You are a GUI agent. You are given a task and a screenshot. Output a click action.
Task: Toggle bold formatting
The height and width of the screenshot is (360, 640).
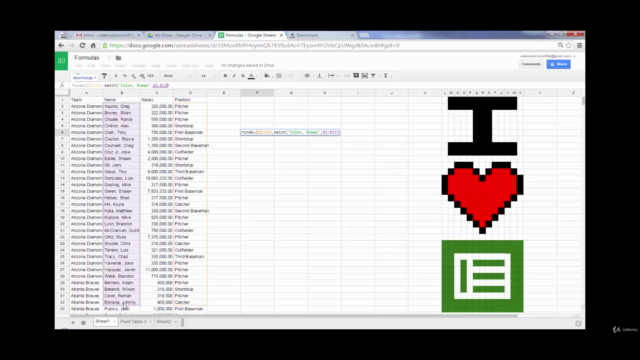coord(225,76)
